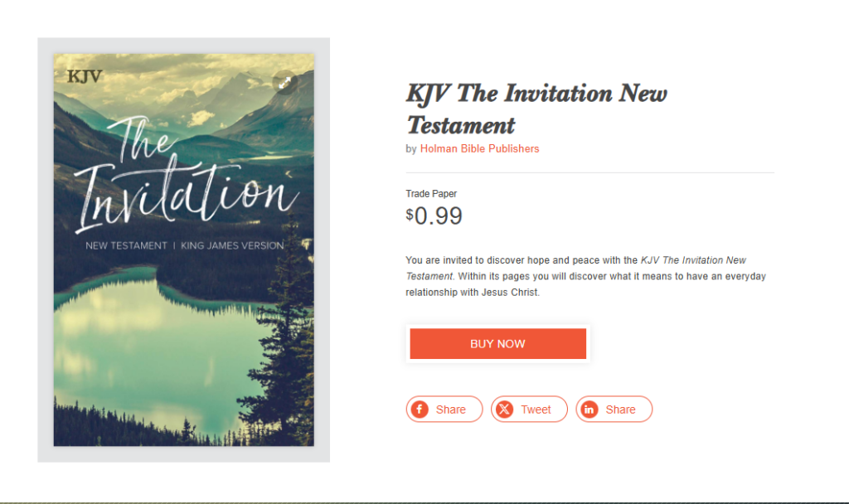Click the LinkedIn logo icon
The width and height of the screenshot is (849, 504).
coord(589,409)
